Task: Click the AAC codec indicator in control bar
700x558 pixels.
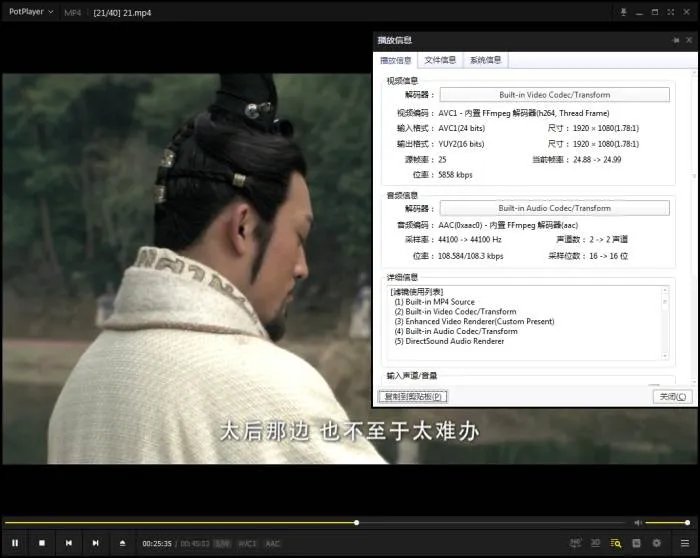Action: point(272,543)
